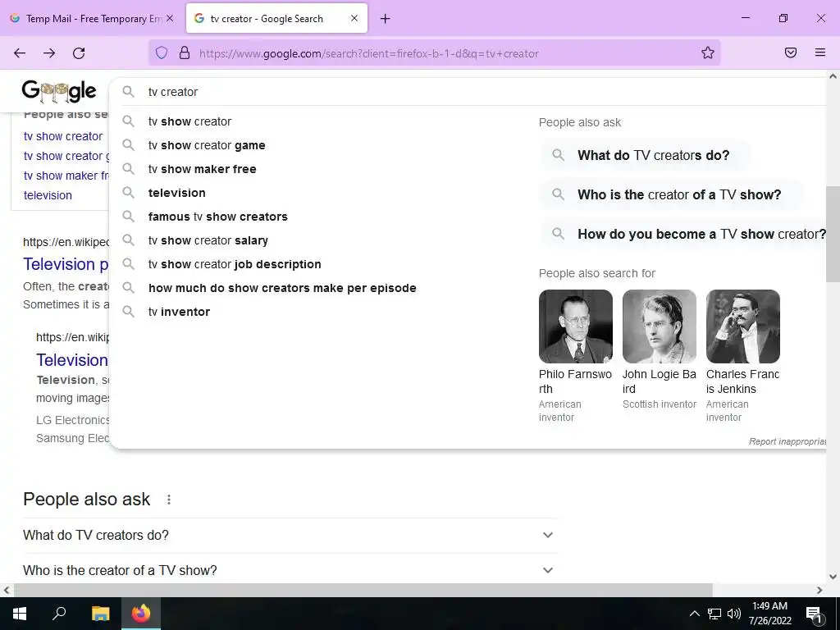The image size is (840, 630).
Task: Open Charles Francis Jenkins thumbnail
Action: 743,326
